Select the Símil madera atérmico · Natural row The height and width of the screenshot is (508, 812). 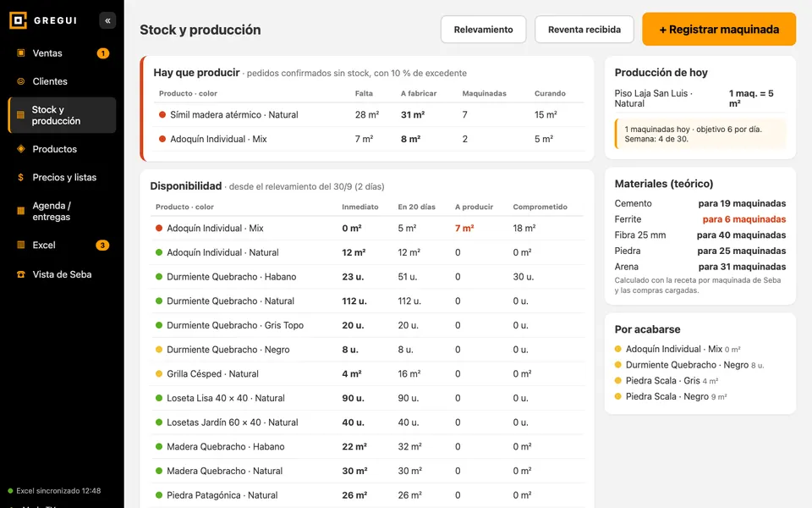(369, 114)
